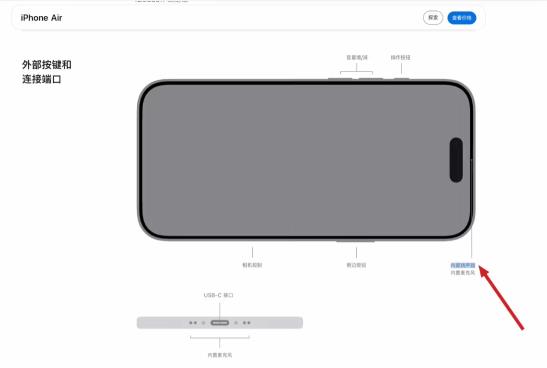Click the 操作按钮 label above phone
The image size is (547, 368).
click(400, 58)
